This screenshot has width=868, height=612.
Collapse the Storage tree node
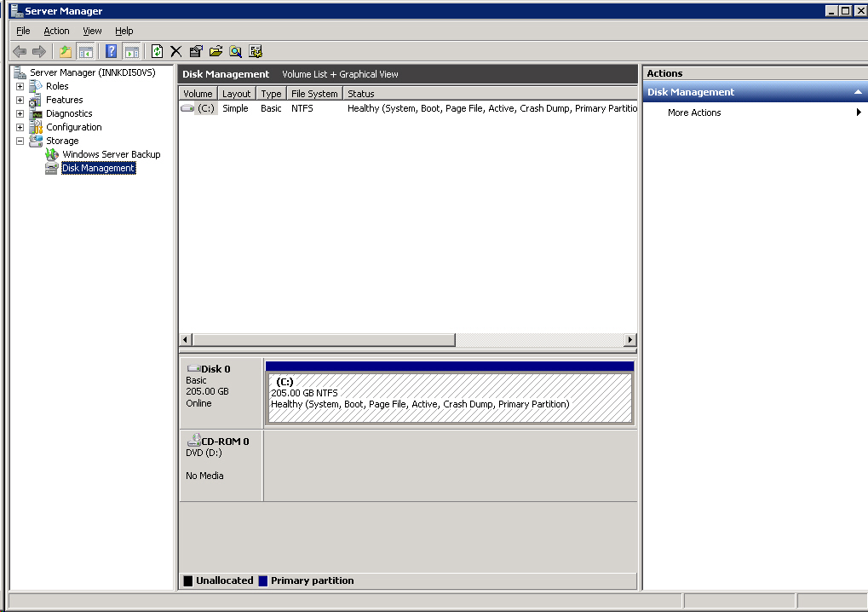[x=20, y=141]
